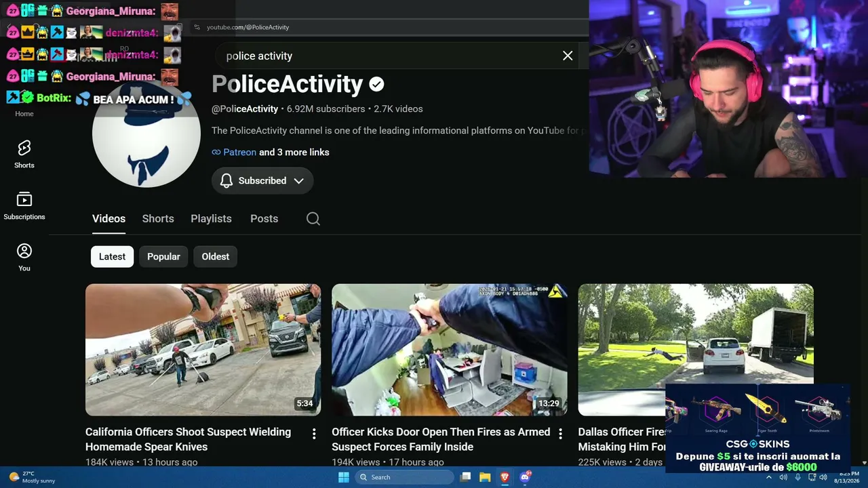This screenshot has height=488, width=868.
Task: Switch to Brave browser on the taskbar
Action: click(505, 477)
